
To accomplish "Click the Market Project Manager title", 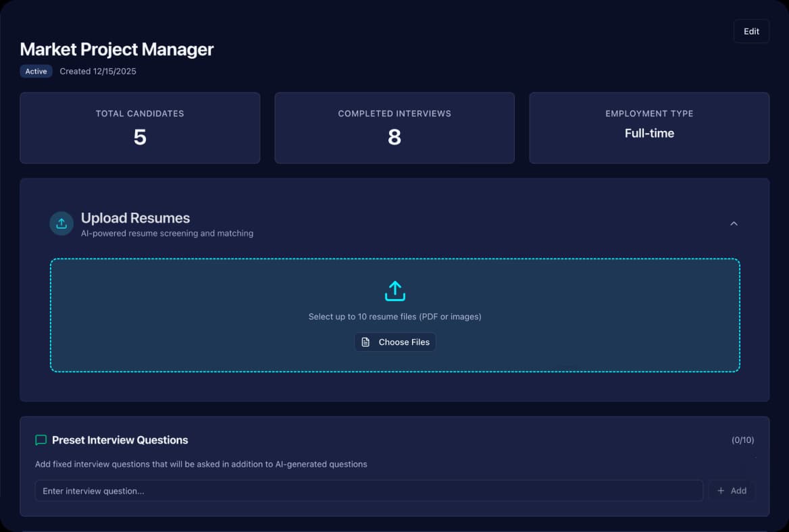I will [117, 49].
